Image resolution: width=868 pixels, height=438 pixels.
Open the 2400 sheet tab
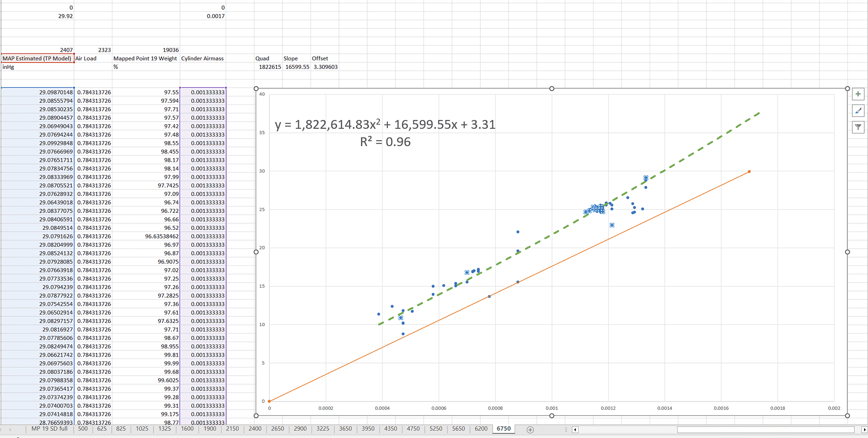255,429
